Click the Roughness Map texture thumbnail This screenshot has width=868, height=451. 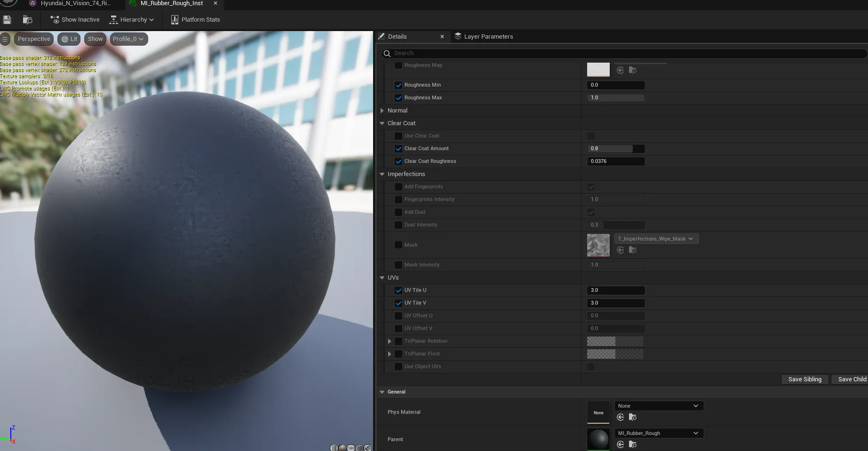(598, 70)
